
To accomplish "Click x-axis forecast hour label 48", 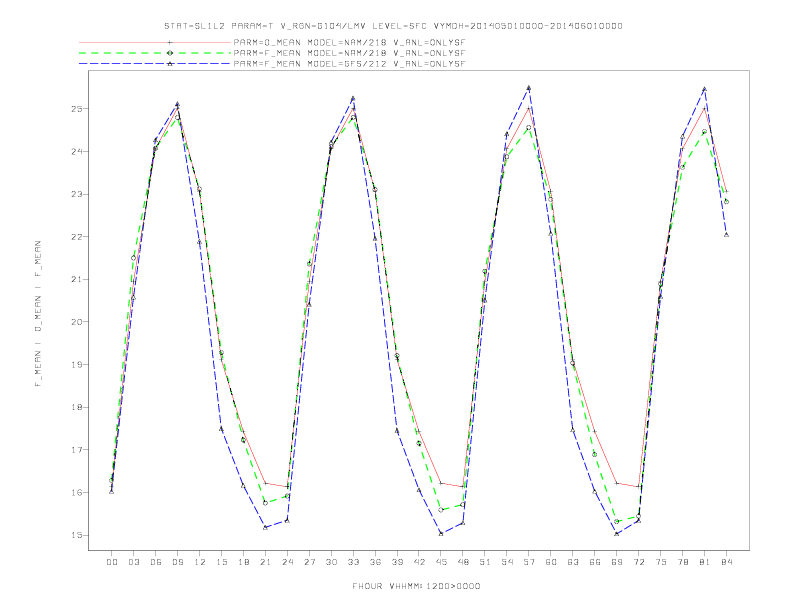I will coord(463,562).
